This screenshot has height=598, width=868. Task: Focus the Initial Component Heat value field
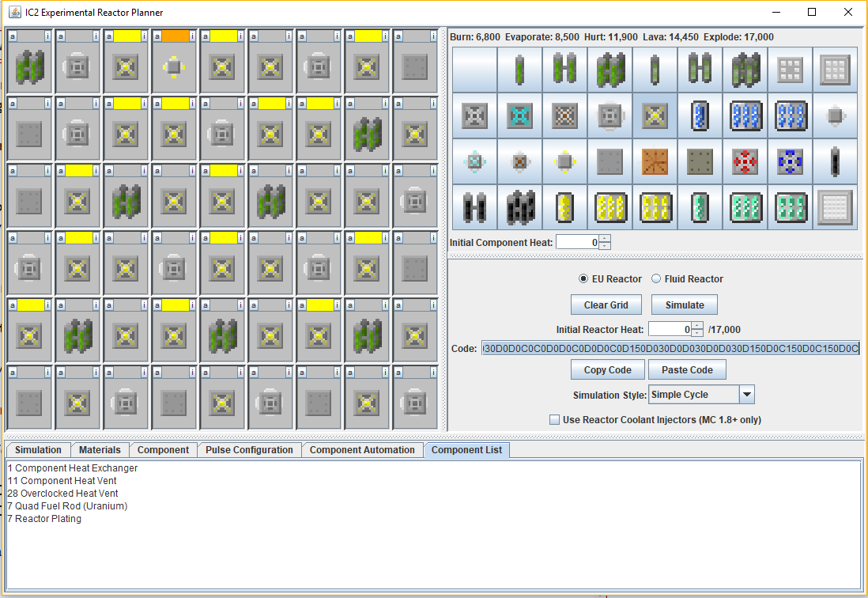click(578, 242)
